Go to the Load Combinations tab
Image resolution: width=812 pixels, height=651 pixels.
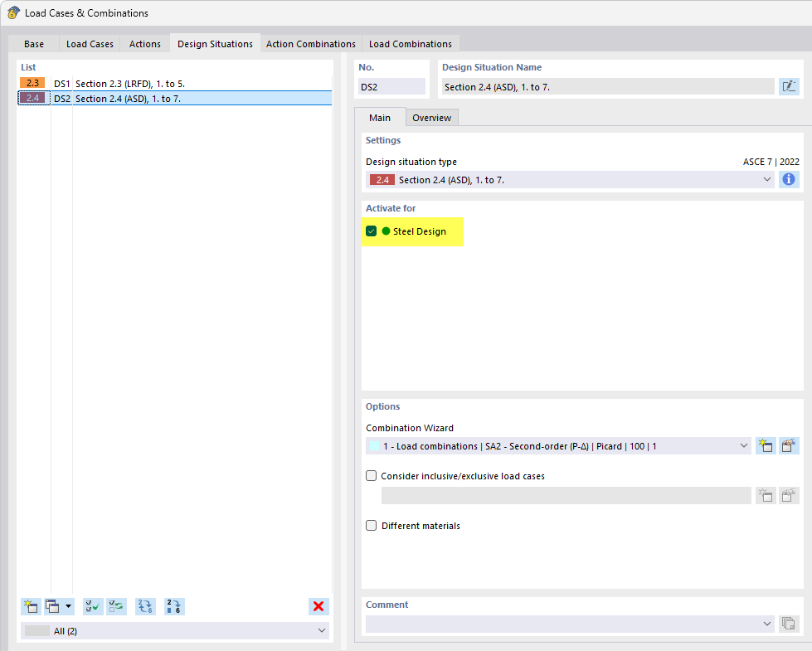tap(410, 44)
